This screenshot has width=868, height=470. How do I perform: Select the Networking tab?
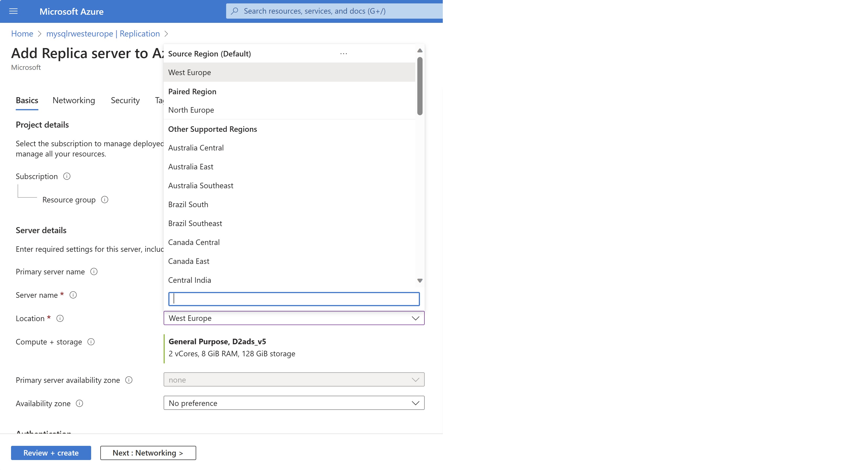(x=74, y=100)
